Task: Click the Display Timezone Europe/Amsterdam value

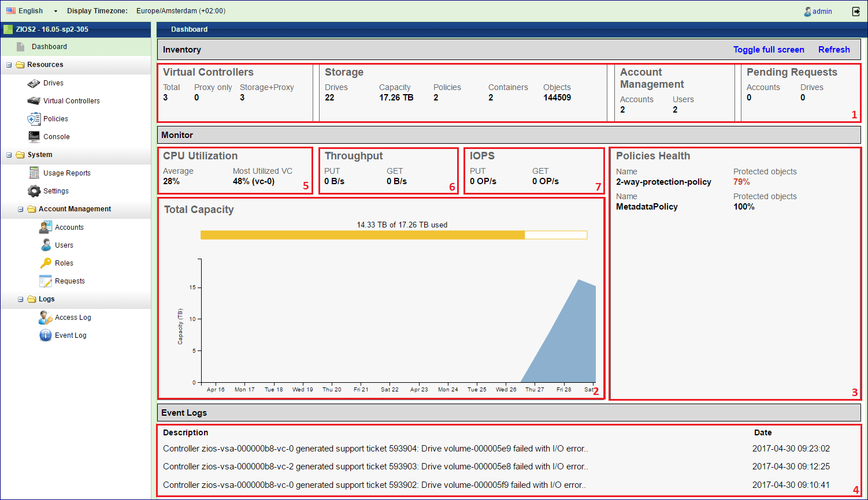Action: point(181,11)
